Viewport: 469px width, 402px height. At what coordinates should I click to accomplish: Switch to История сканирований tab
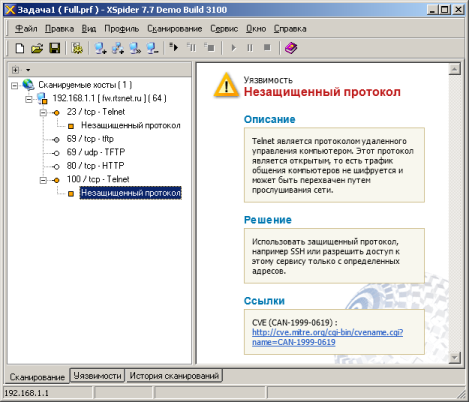coord(174,376)
